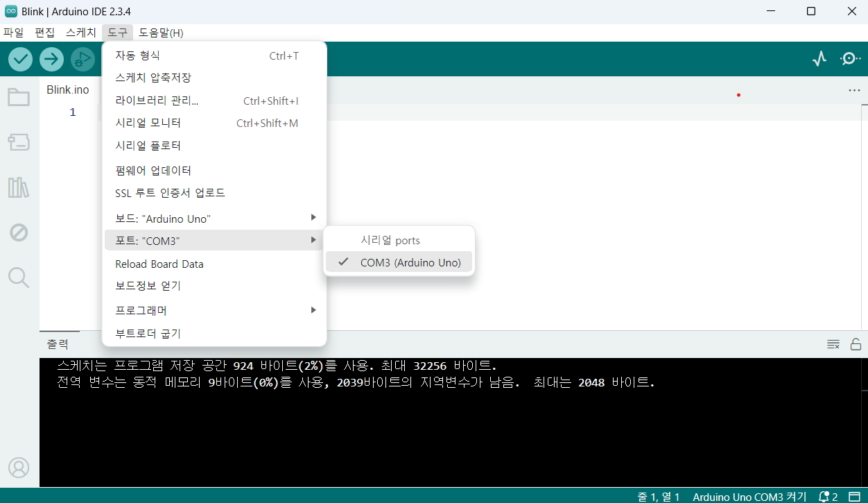The width and height of the screenshot is (868, 503).
Task: Toggle the output scroll lock icon
Action: pyautogui.click(x=856, y=344)
